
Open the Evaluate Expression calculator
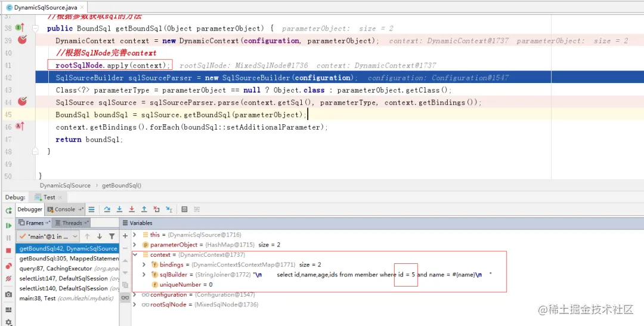184,209
